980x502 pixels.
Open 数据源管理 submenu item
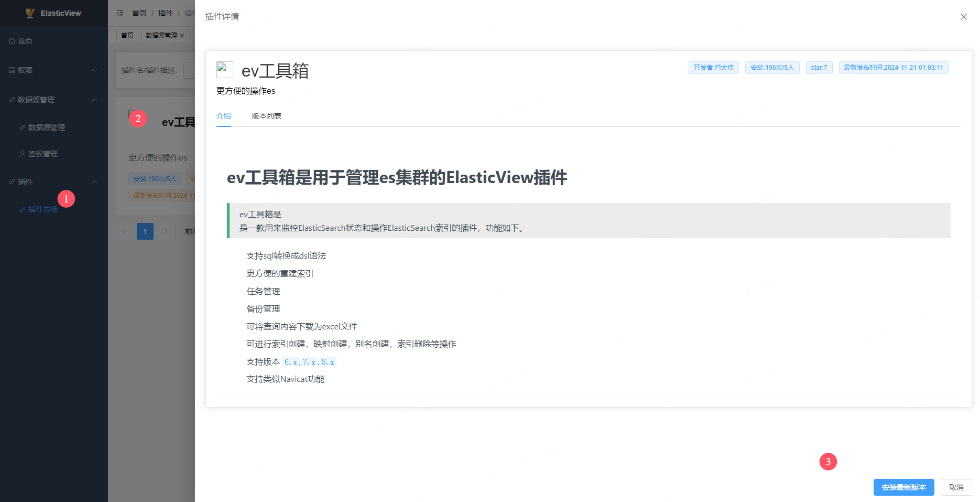pos(46,127)
